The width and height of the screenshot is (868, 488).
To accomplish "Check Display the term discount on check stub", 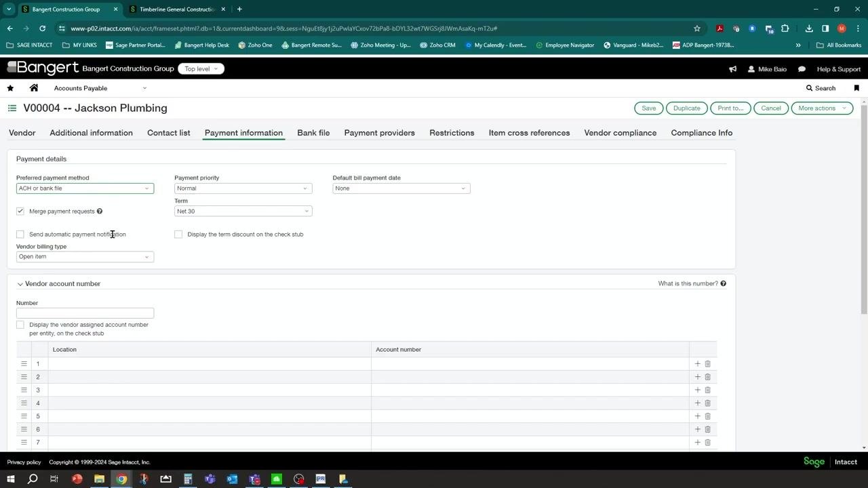I will pyautogui.click(x=178, y=235).
